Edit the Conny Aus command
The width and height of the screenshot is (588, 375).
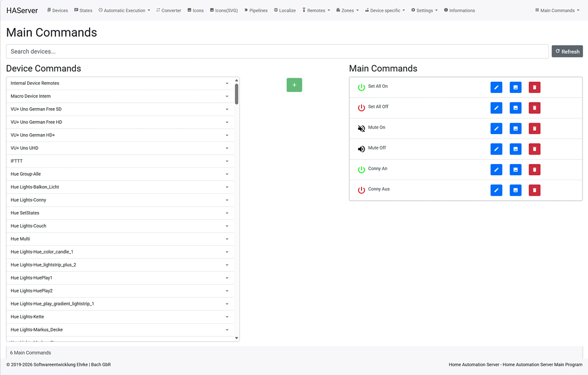496,190
